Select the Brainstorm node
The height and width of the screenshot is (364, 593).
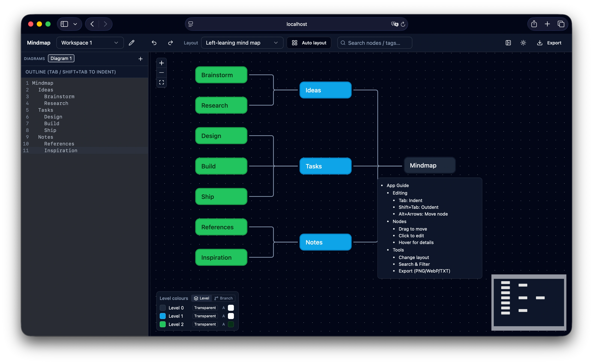[221, 75]
